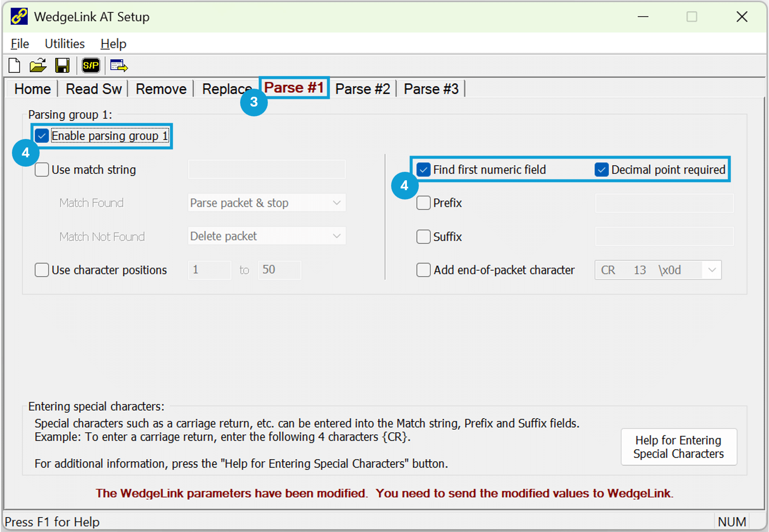
Task: Open the File menu
Action: [x=19, y=43]
